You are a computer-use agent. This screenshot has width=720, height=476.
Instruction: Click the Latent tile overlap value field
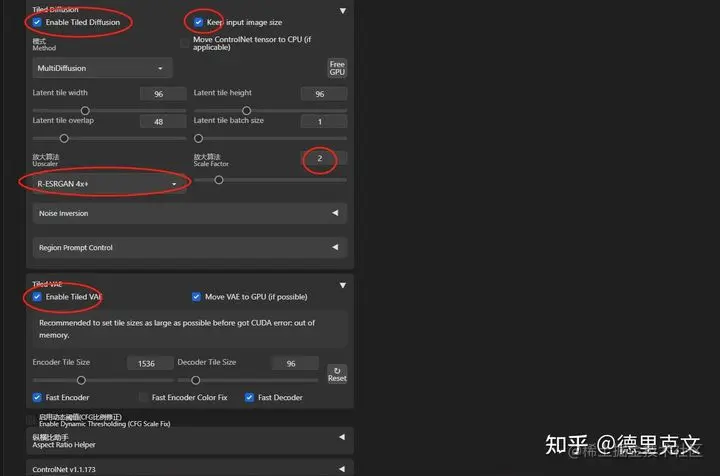coord(163,122)
